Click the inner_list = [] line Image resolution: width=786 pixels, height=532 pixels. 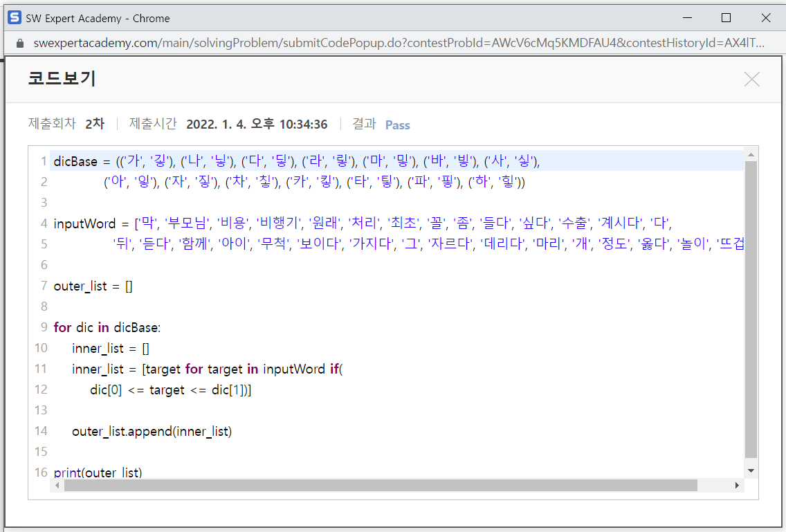(110, 349)
